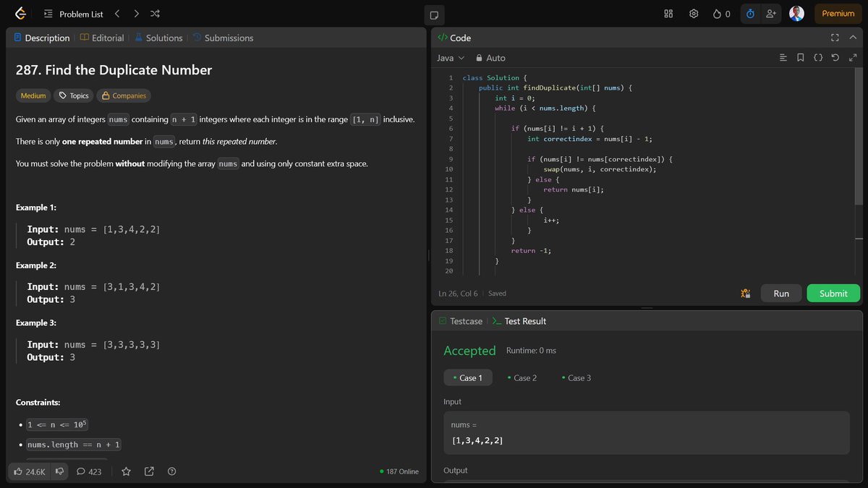Screen dimensions: 868x488
Task: Open the notes icon in top bar
Action: (434, 14)
